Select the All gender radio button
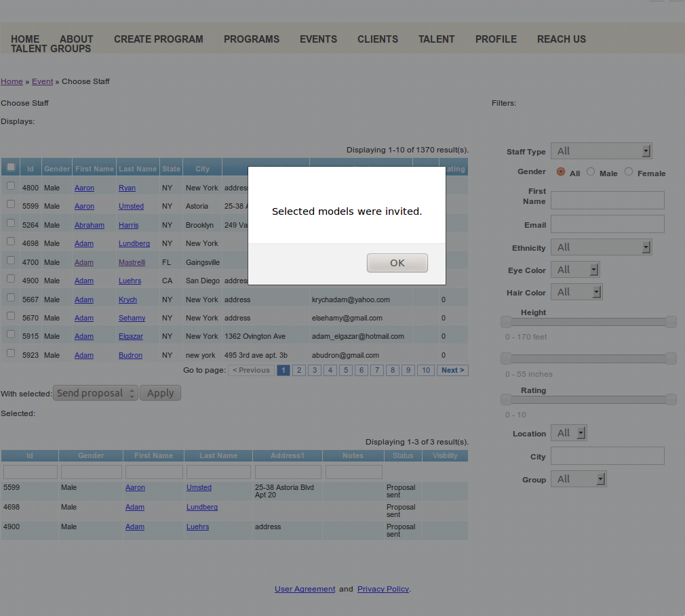 pyautogui.click(x=561, y=171)
